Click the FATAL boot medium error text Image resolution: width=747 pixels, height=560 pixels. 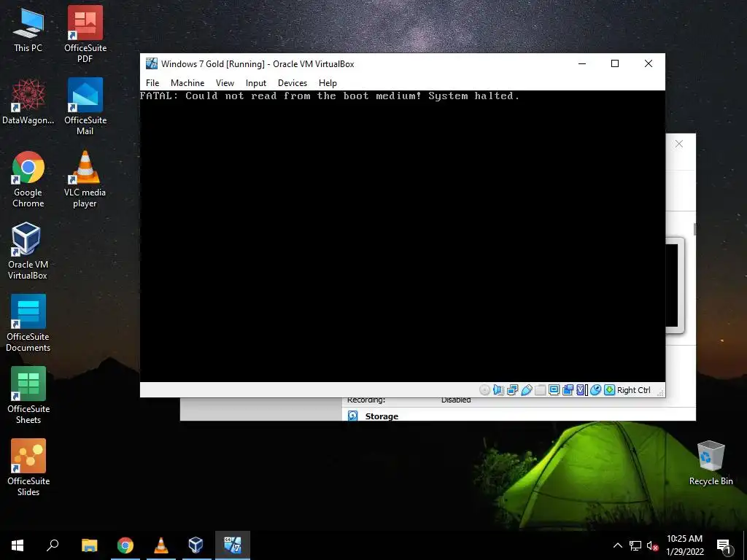coord(329,96)
